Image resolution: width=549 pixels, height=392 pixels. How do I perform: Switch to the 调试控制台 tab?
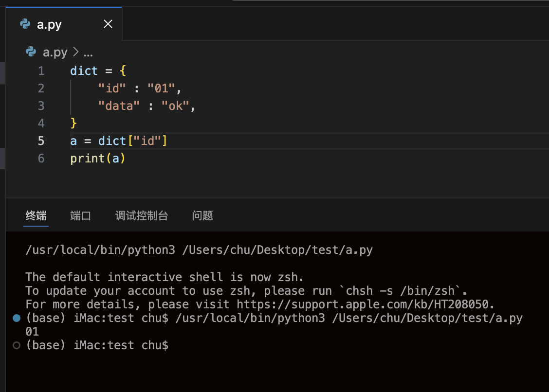(x=142, y=215)
